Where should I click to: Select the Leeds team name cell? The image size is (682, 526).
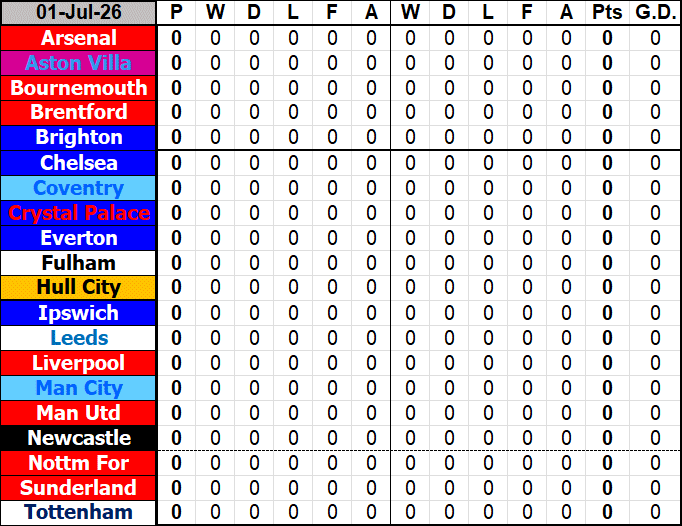[x=78, y=338]
